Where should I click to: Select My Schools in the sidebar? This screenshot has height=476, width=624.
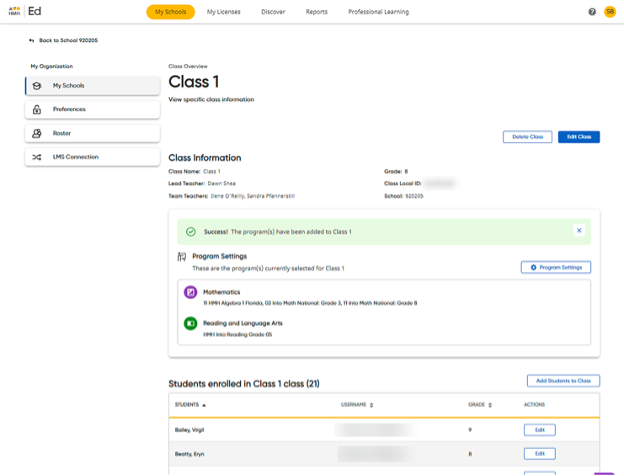point(92,86)
